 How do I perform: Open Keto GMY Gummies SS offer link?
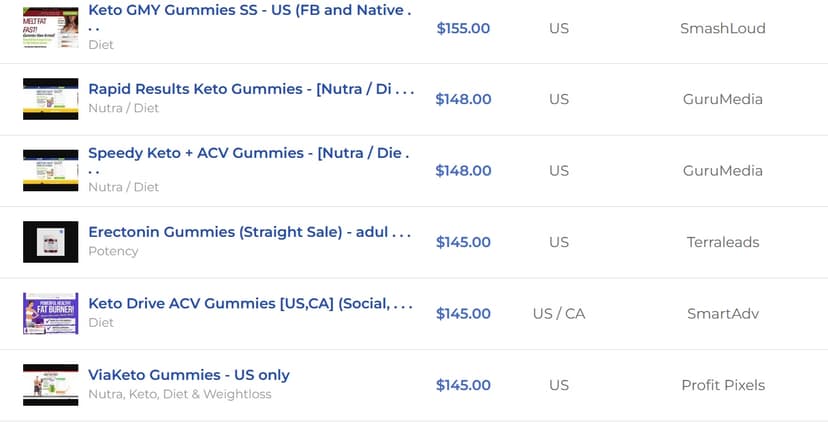(x=249, y=17)
